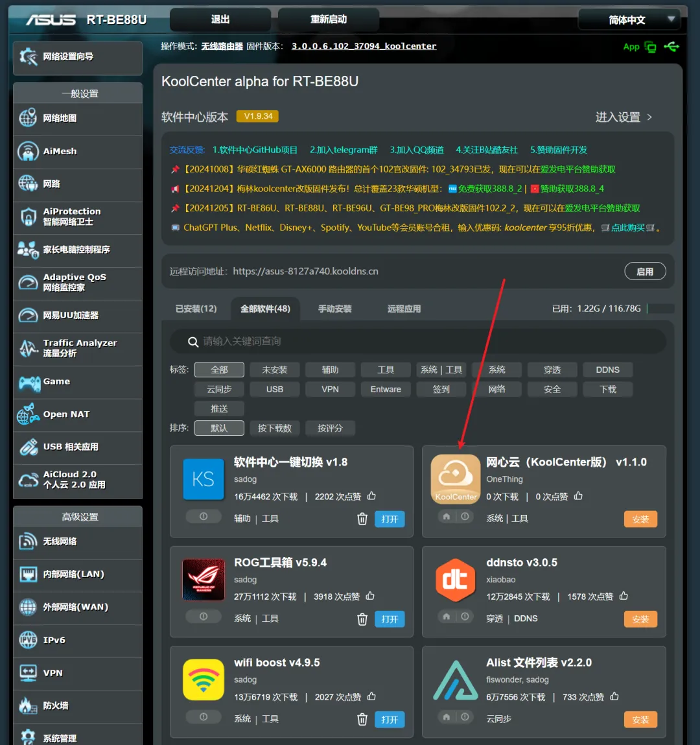Click info icon under ddnsto card
Viewport: 700px width, 745px height.
[465, 616]
